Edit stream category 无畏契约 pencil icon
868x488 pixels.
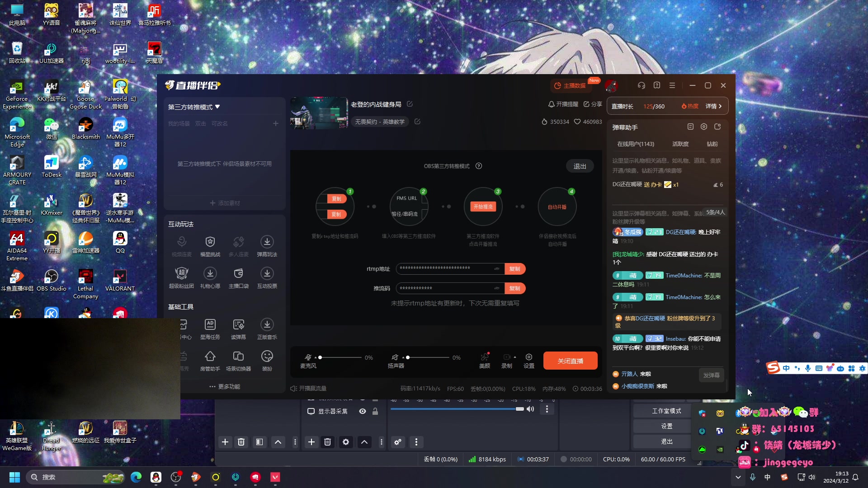pyautogui.click(x=417, y=122)
